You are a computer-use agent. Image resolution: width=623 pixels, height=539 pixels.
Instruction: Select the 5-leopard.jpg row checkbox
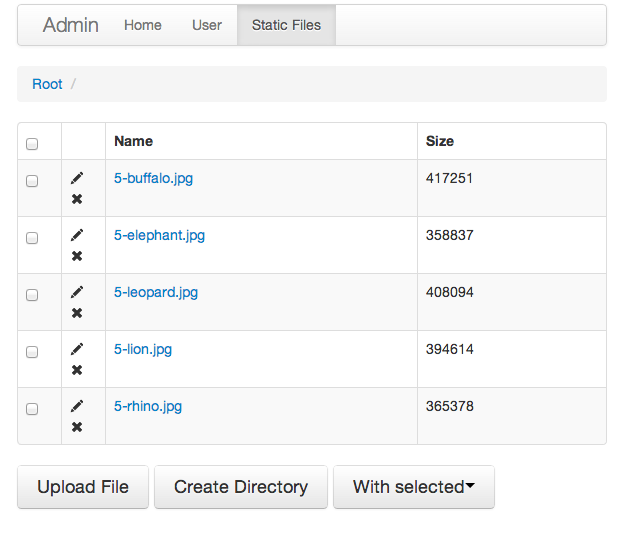coord(32,295)
